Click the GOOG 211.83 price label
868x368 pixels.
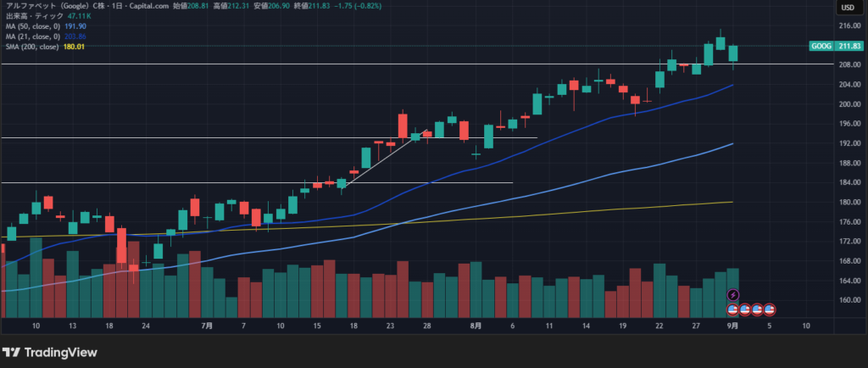836,46
